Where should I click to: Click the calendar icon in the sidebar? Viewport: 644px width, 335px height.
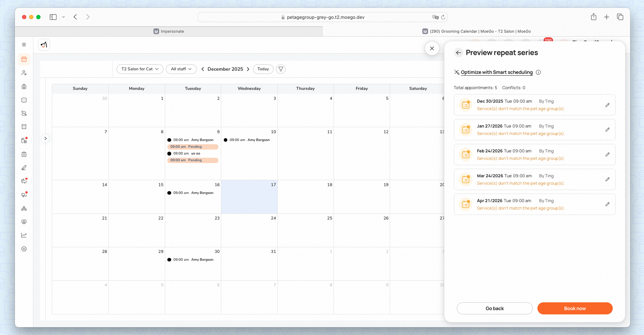coord(24,59)
